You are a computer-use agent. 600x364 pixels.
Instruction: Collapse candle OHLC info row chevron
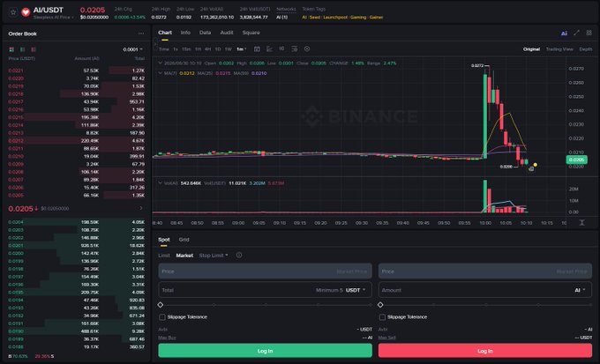point(161,63)
